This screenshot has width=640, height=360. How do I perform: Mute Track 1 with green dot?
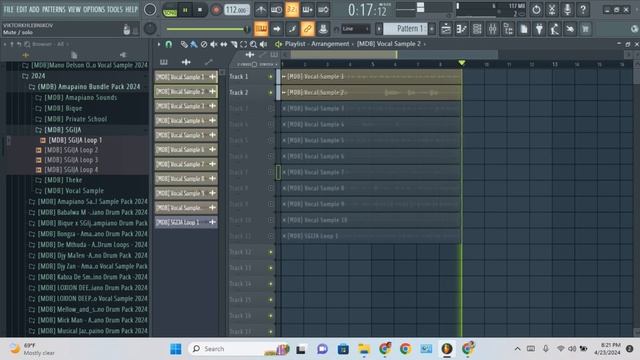270,77
